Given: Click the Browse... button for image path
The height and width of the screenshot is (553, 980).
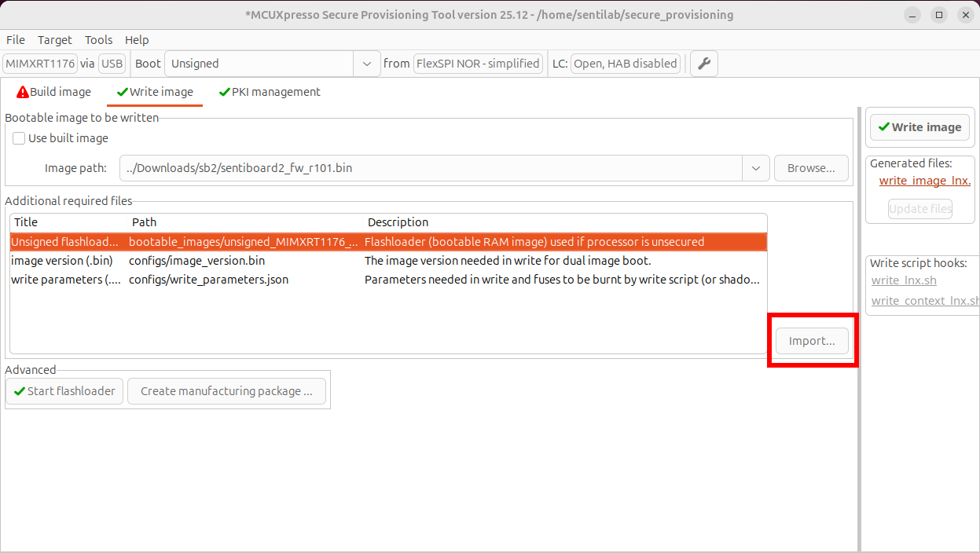Looking at the screenshot, I should click(811, 168).
